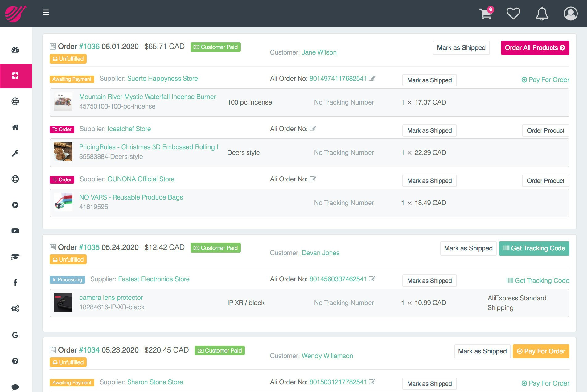
Task: Open customer Devan Jones profile
Action: click(x=321, y=253)
